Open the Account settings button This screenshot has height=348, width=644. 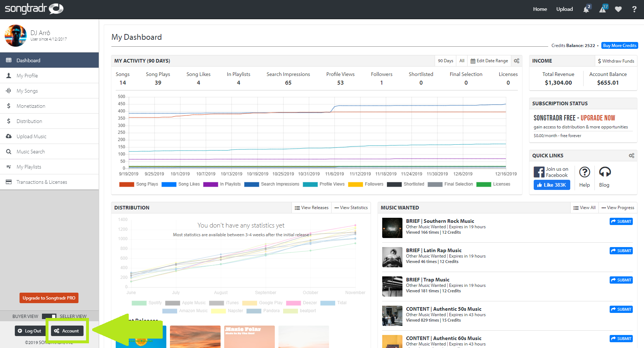67,331
